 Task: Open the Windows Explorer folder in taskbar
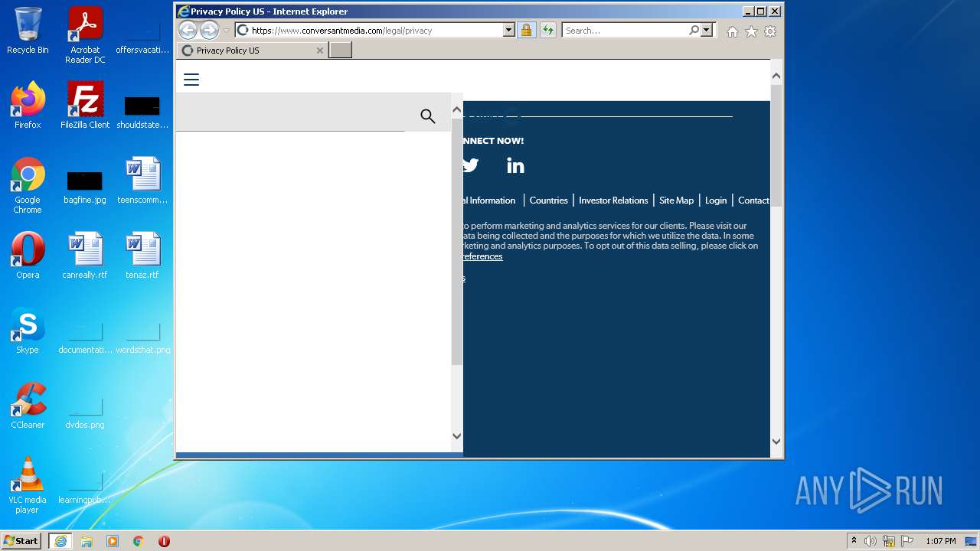87,541
